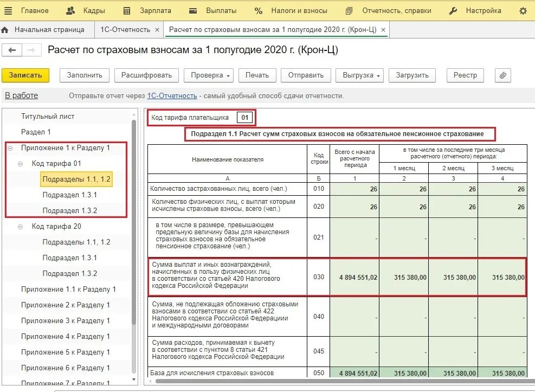The image size is (535, 392).
Task: Go forward with the right arrow button
Action: coord(31,50)
